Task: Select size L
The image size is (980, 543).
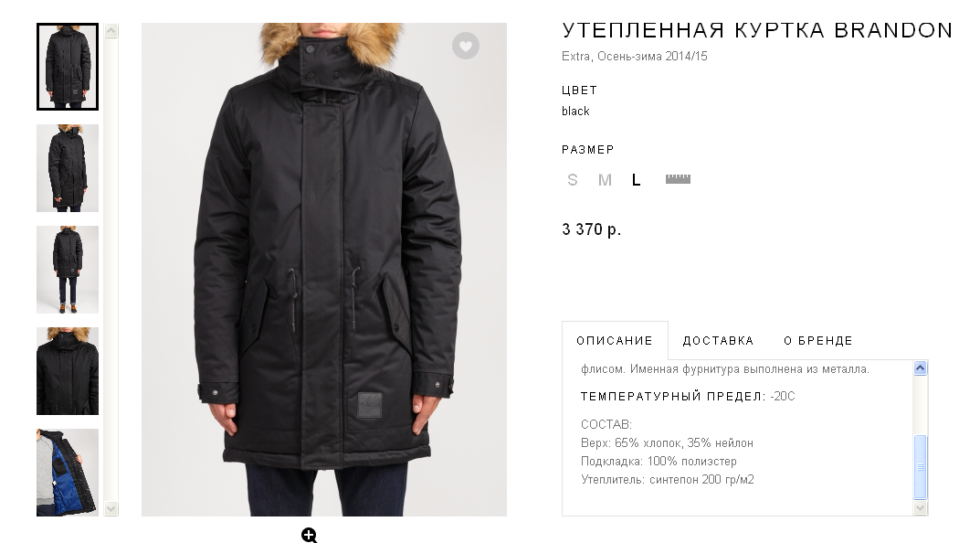Action: pyautogui.click(x=637, y=180)
